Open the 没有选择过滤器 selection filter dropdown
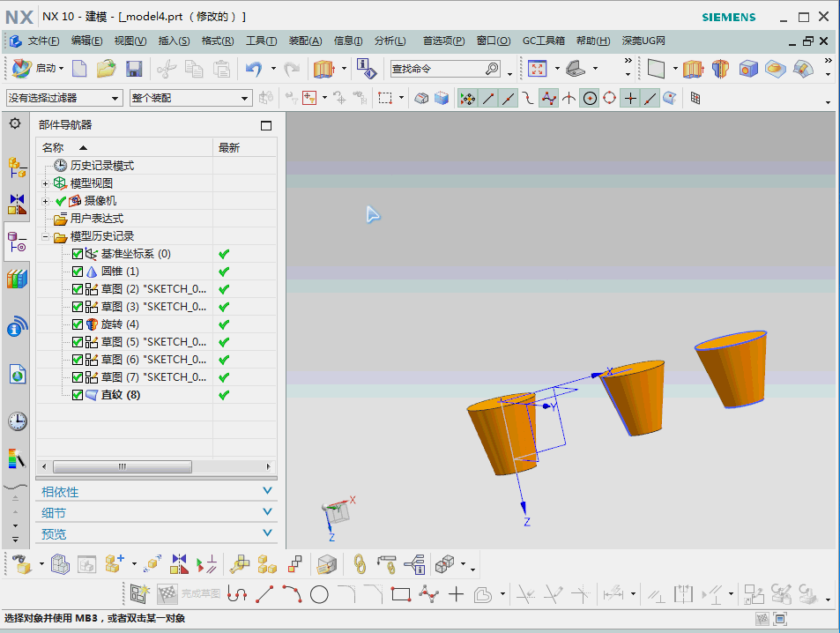 tap(64, 98)
